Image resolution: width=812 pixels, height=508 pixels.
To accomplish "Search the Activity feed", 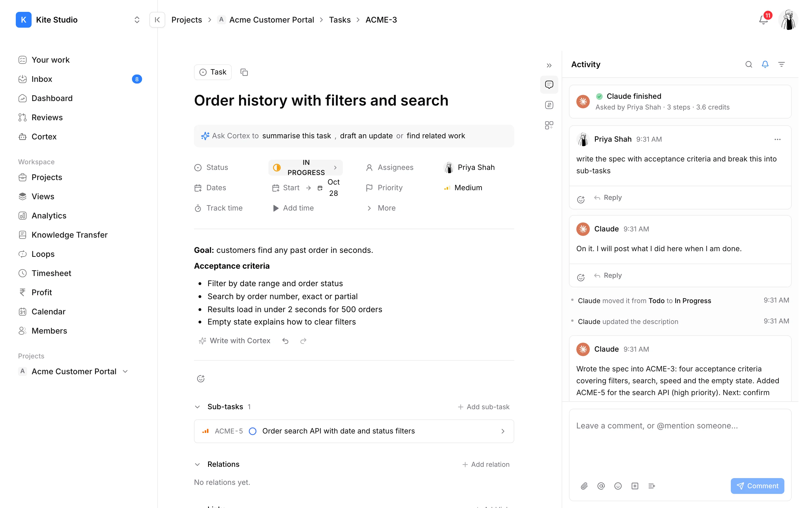I will pos(749,64).
